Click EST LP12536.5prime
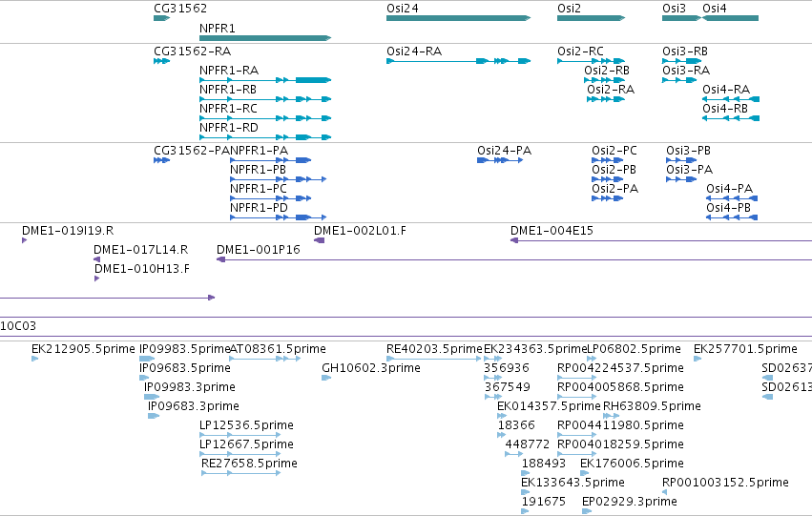 [x=240, y=435]
